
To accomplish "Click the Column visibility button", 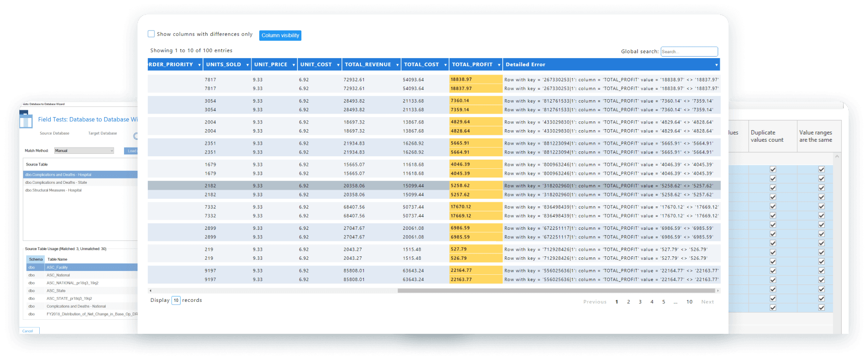I will (x=280, y=35).
